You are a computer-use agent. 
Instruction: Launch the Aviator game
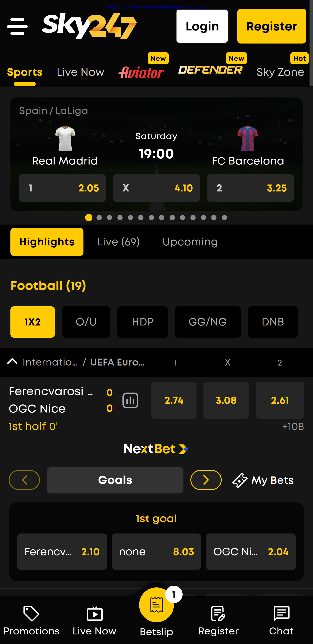coord(141,72)
